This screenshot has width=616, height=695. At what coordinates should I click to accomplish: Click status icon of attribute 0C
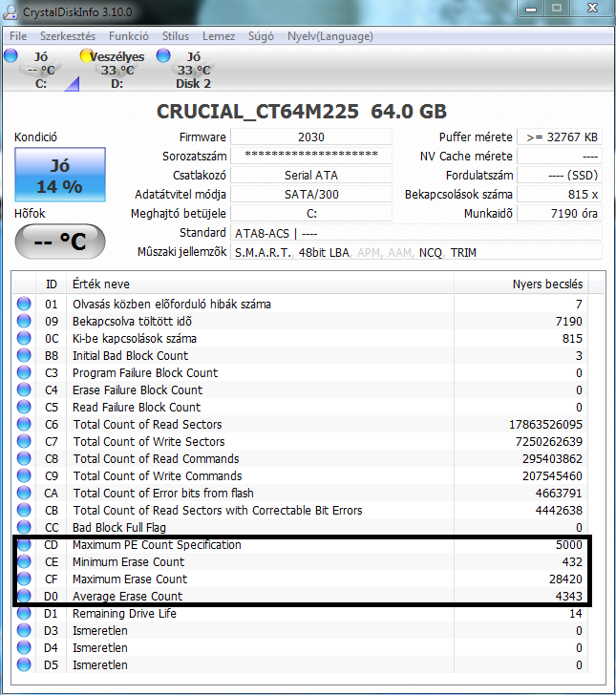pyautogui.click(x=24, y=338)
